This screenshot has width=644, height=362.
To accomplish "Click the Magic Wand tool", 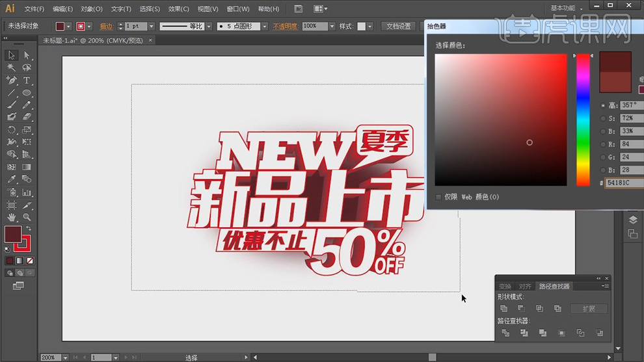I will pos(11,68).
